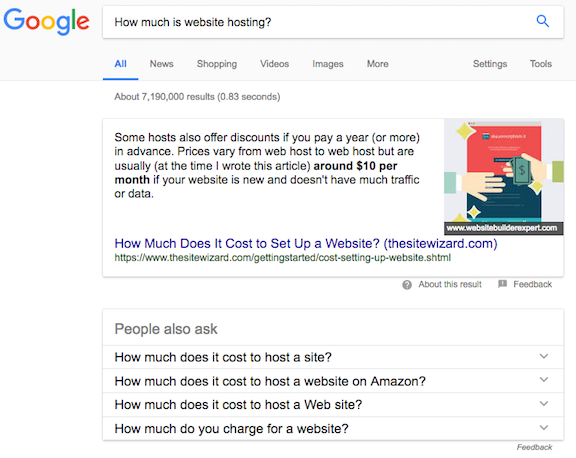This screenshot has width=576, height=458.
Task: Click the featured snippet thumbnail image
Action: [x=504, y=177]
